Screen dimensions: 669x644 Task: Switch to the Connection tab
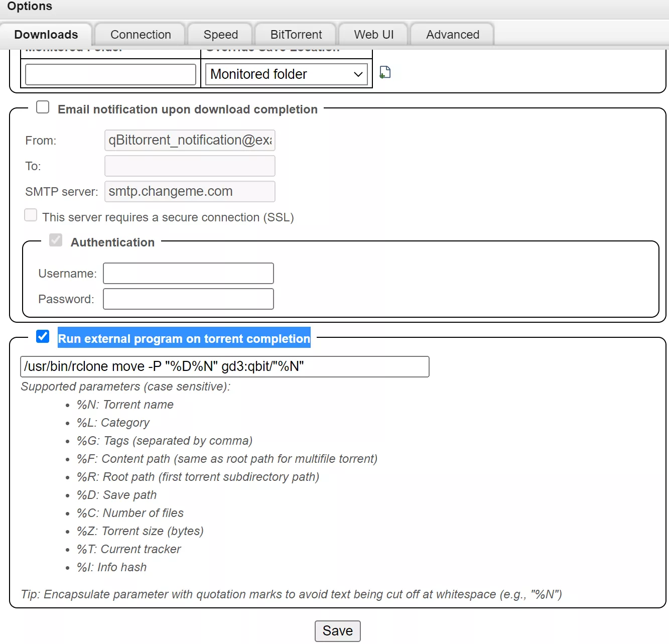click(141, 35)
